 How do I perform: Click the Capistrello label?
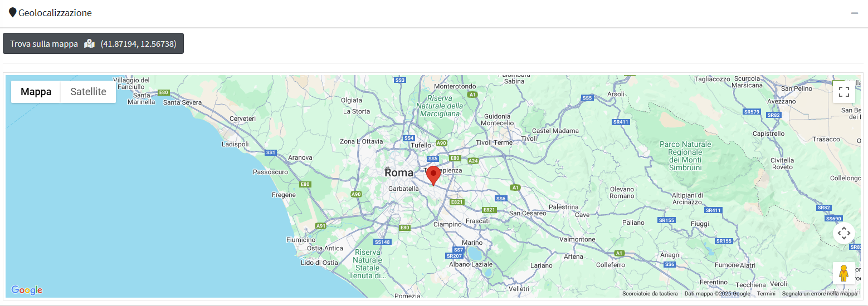point(768,134)
